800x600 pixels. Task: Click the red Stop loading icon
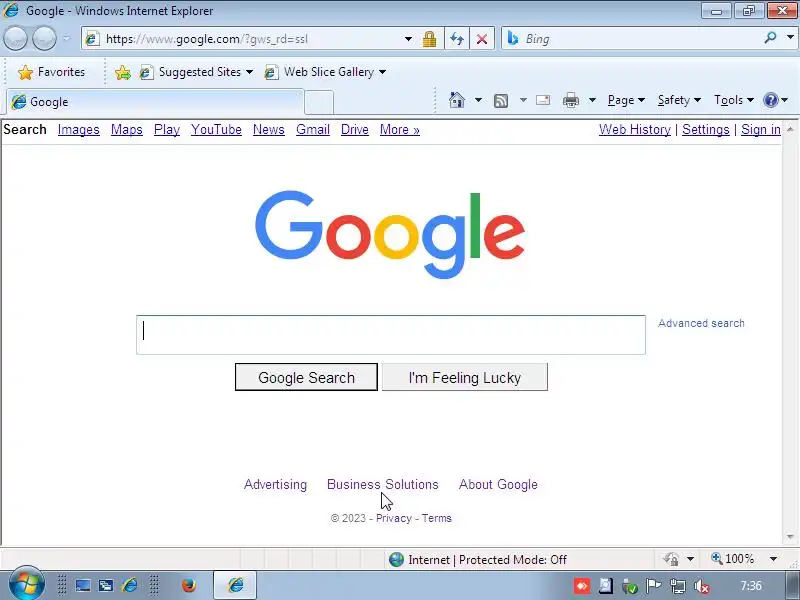pyautogui.click(x=482, y=39)
